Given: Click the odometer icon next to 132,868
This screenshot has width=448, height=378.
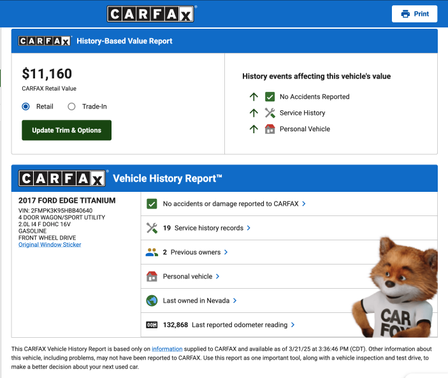Looking at the screenshot, I should (152, 325).
